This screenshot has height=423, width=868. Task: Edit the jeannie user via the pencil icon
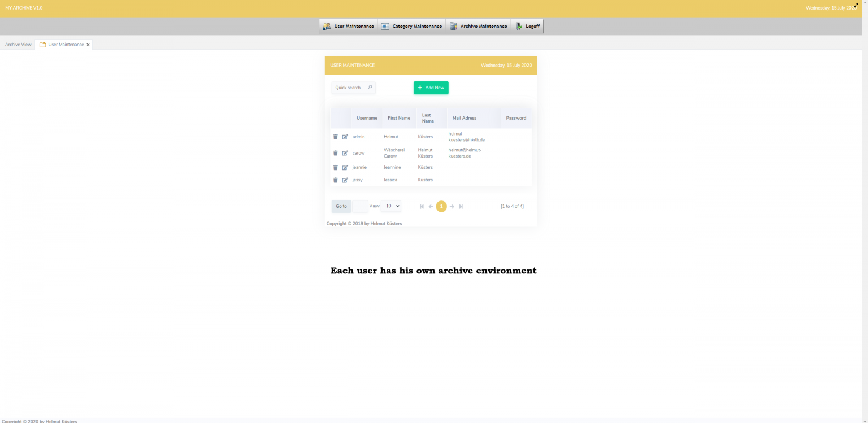[x=345, y=167]
